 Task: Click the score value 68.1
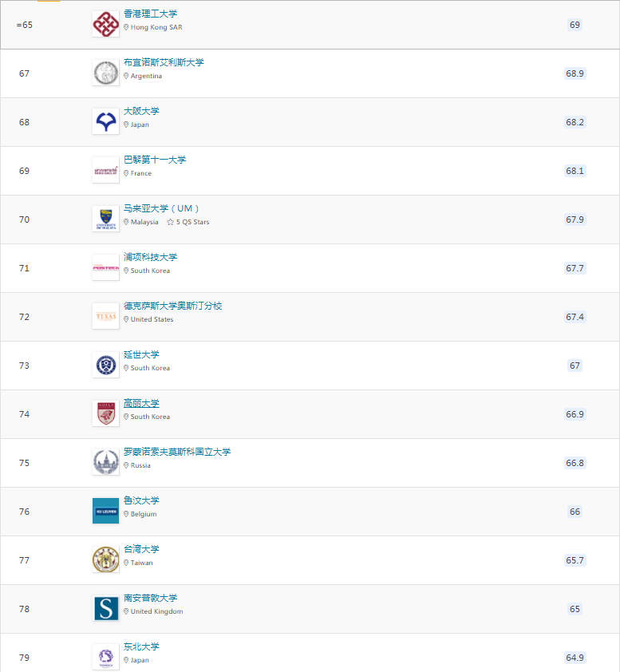pos(575,171)
